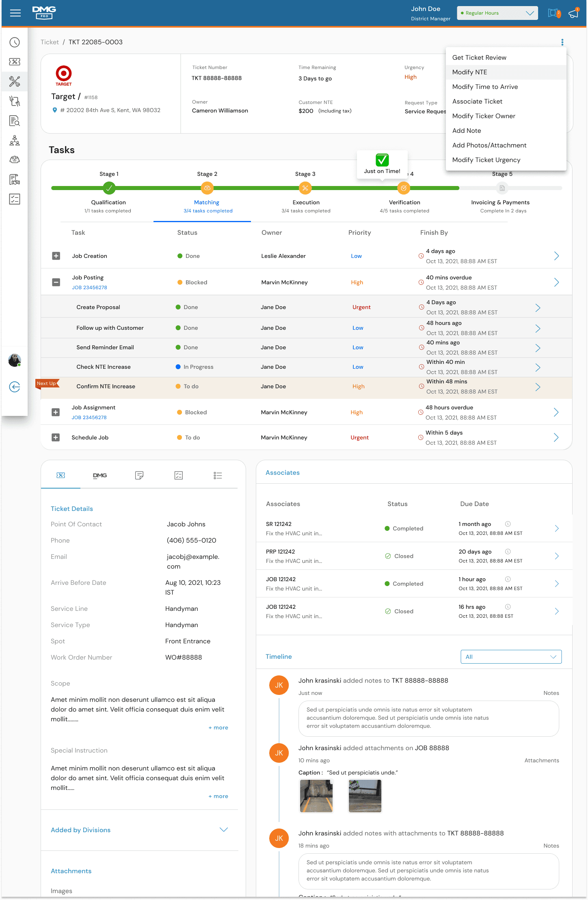Select Modify Ticker Owner option
Viewport: 588px width, 900px height.
pos(506,116)
